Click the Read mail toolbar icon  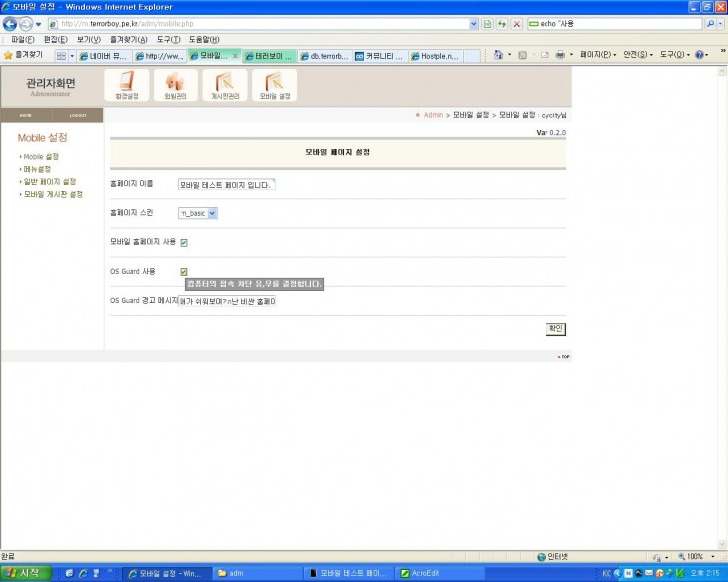[x=546, y=55]
